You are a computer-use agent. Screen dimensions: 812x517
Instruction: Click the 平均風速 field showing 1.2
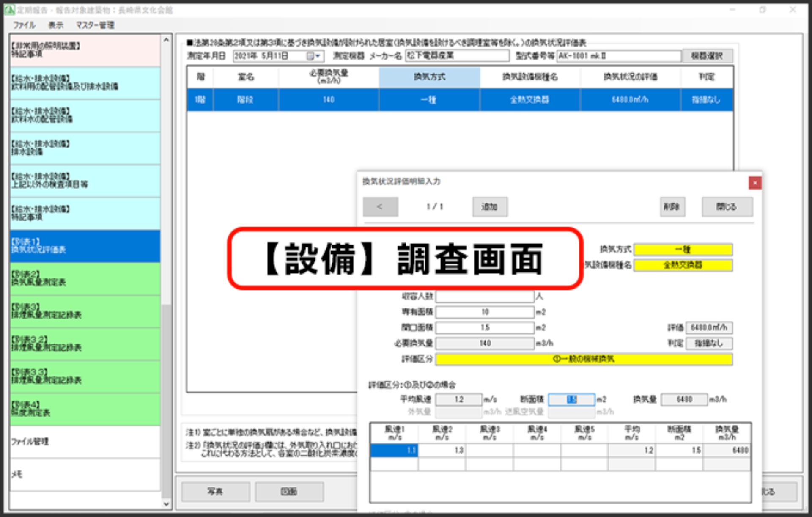tap(459, 400)
